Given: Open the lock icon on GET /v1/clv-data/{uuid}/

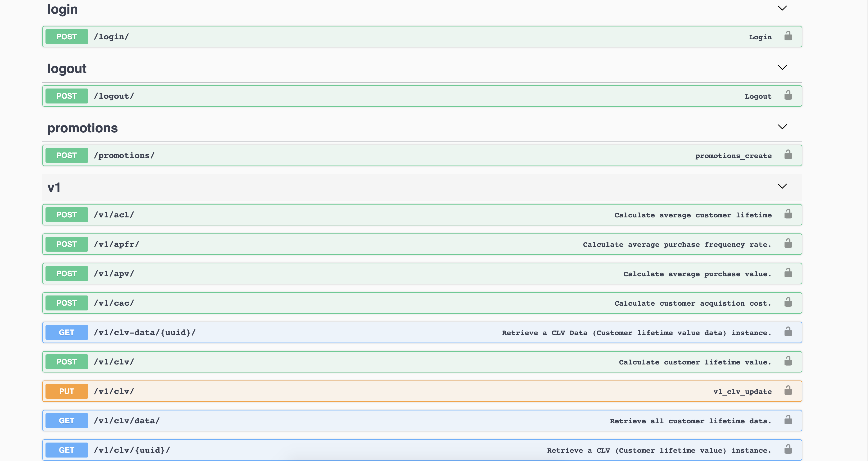Looking at the screenshot, I should [789, 332].
